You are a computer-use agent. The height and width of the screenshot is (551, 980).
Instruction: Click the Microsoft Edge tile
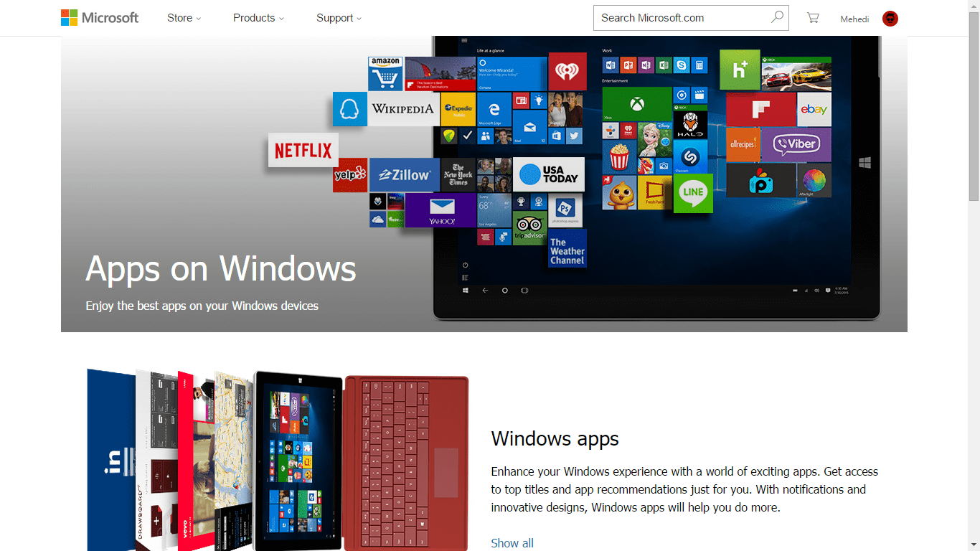pos(494,110)
